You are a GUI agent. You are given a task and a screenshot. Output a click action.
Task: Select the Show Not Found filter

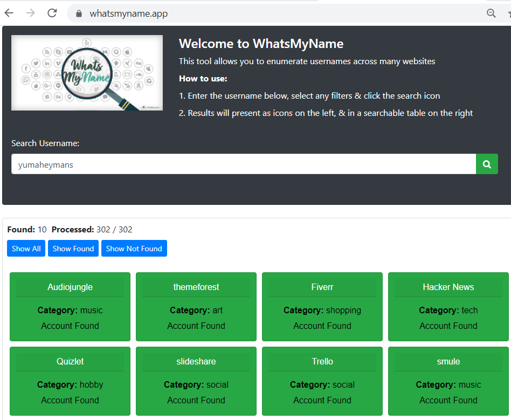pyautogui.click(x=134, y=249)
